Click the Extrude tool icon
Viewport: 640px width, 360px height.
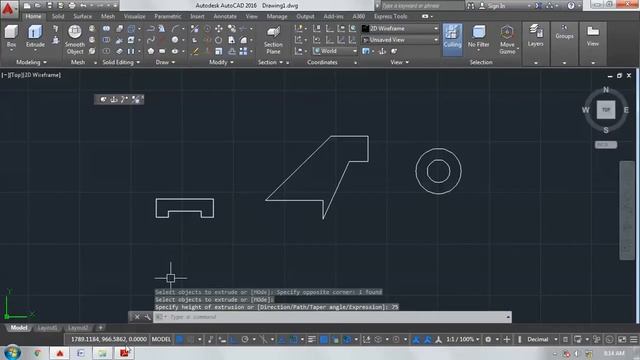tap(35, 32)
